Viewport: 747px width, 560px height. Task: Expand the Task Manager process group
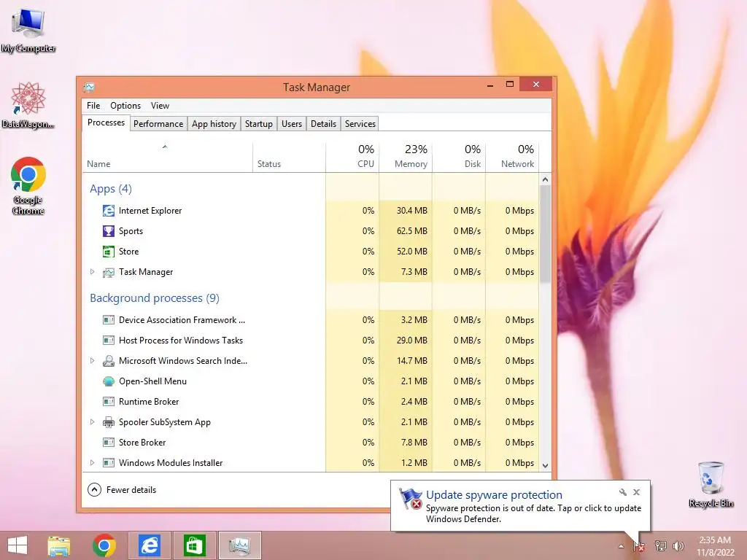coord(93,272)
